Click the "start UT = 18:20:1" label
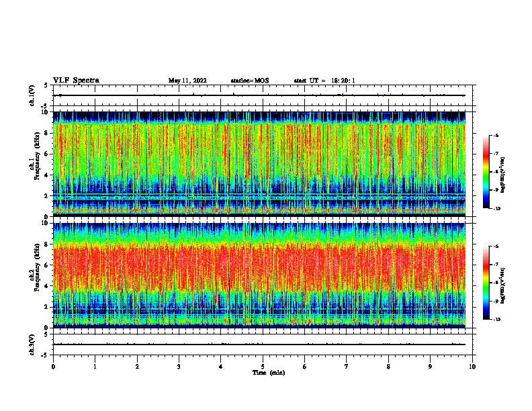The height and width of the screenshot is (411, 532). [324, 81]
